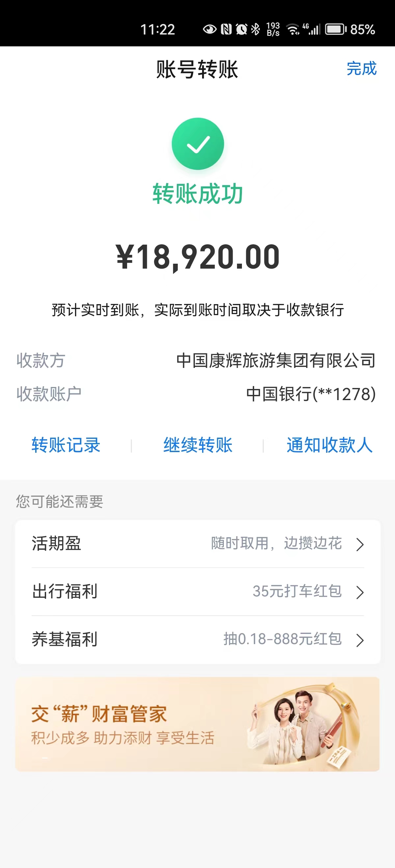Tap the ¥18,920.00 transfer amount
The height and width of the screenshot is (868, 395).
click(198, 257)
